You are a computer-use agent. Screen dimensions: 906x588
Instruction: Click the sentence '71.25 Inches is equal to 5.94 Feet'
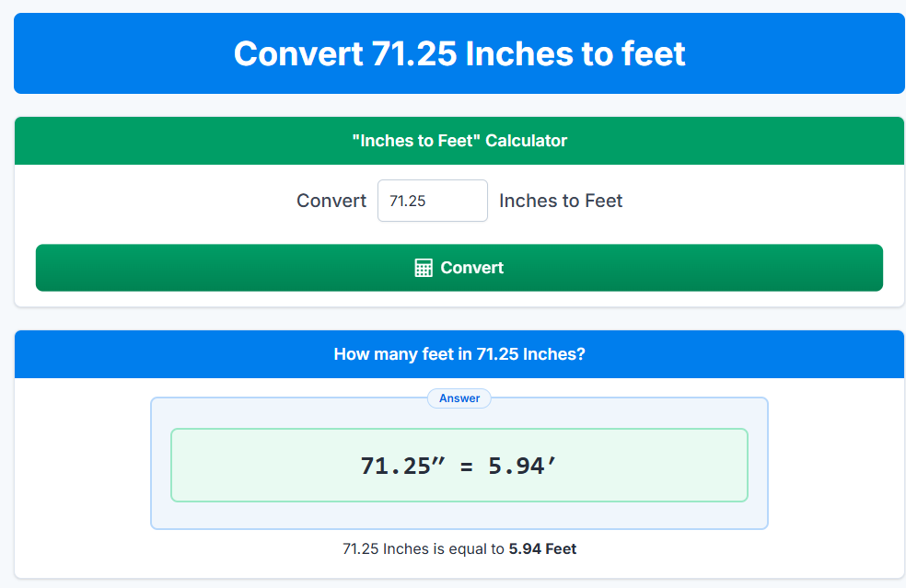pyautogui.click(x=459, y=548)
